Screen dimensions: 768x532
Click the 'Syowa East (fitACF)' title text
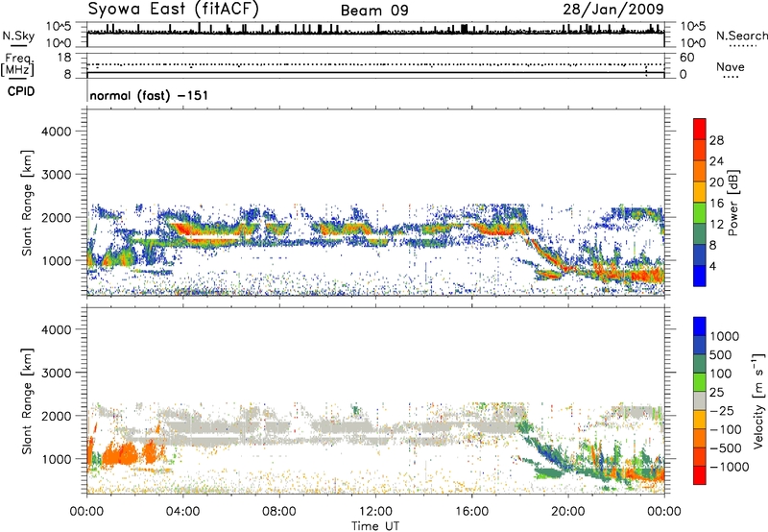pos(173,10)
